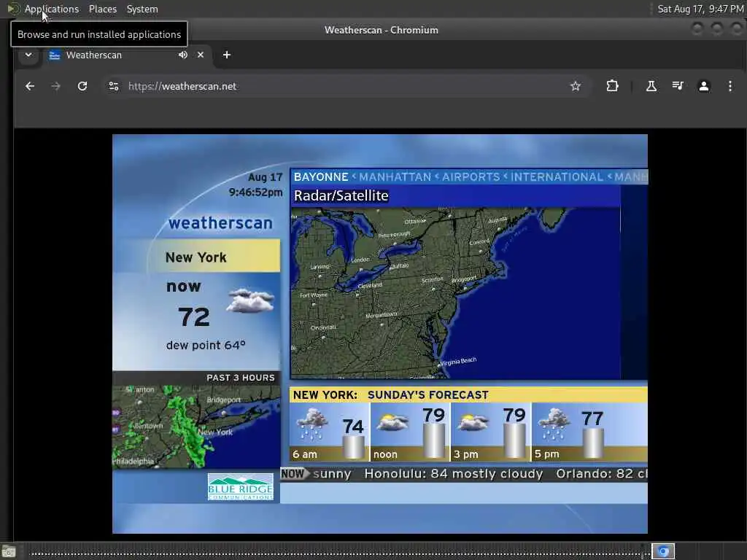Viewport: 747px width, 560px height.
Task: Go back with the back arrow
Action: click(x=30, y=86)
